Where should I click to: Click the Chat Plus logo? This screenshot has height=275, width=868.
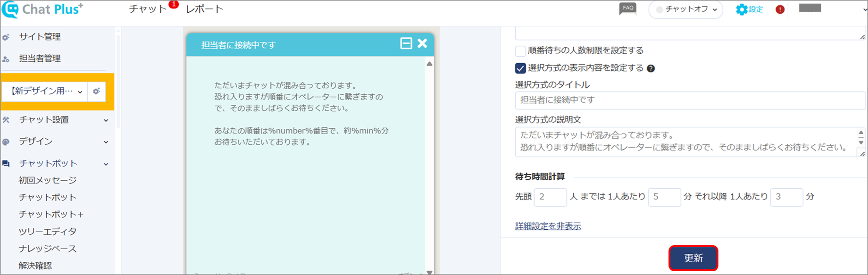coord(42,9)
